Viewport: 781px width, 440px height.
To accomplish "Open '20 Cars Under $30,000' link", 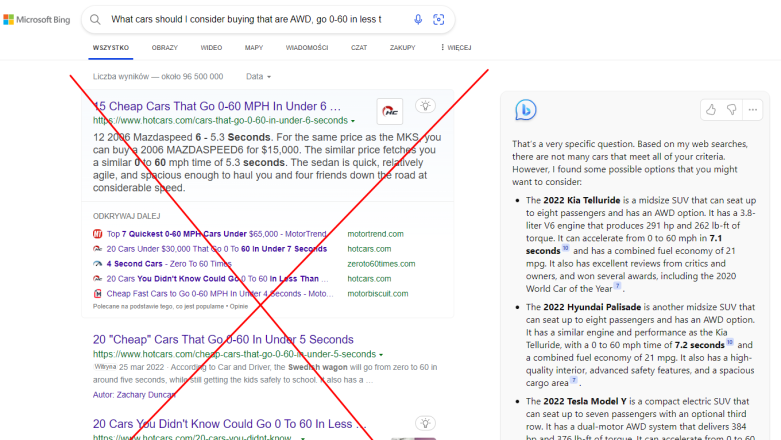I will [217, 249].
